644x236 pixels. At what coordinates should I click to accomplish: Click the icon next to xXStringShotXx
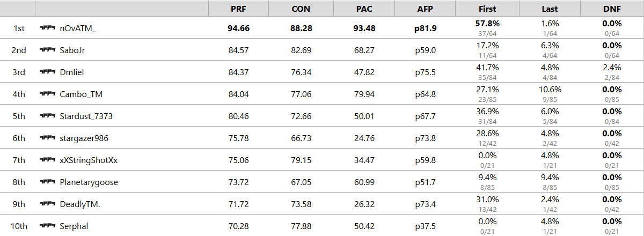[x=48, y=160]
